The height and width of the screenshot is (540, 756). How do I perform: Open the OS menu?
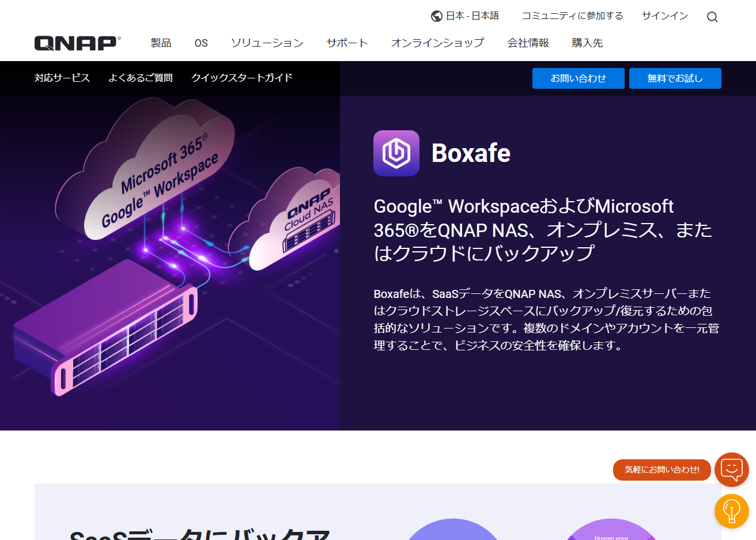tap(201, 43)
